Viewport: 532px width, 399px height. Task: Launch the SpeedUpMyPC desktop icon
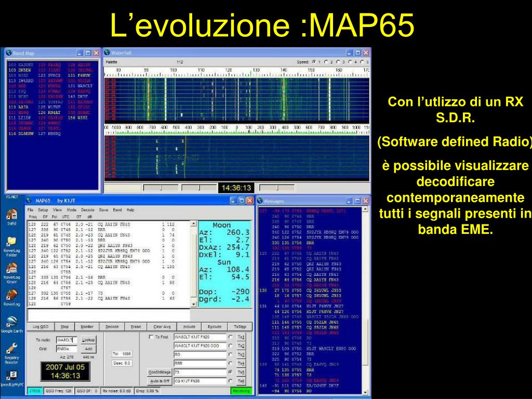11,378
